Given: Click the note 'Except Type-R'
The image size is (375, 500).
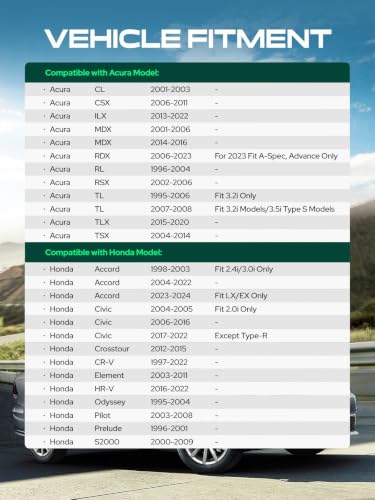Looking at the screenshot, I should pos(241,336).
